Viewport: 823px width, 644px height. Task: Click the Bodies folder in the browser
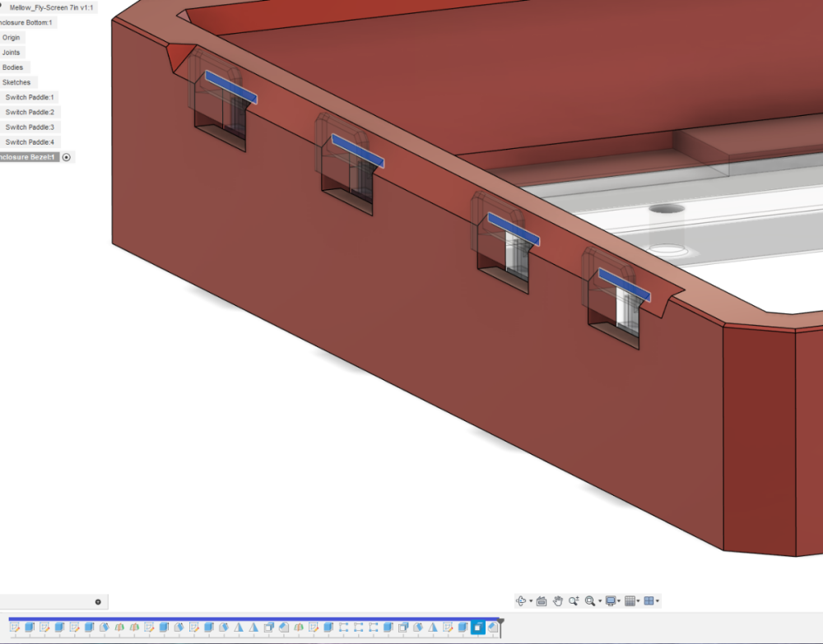12,67
